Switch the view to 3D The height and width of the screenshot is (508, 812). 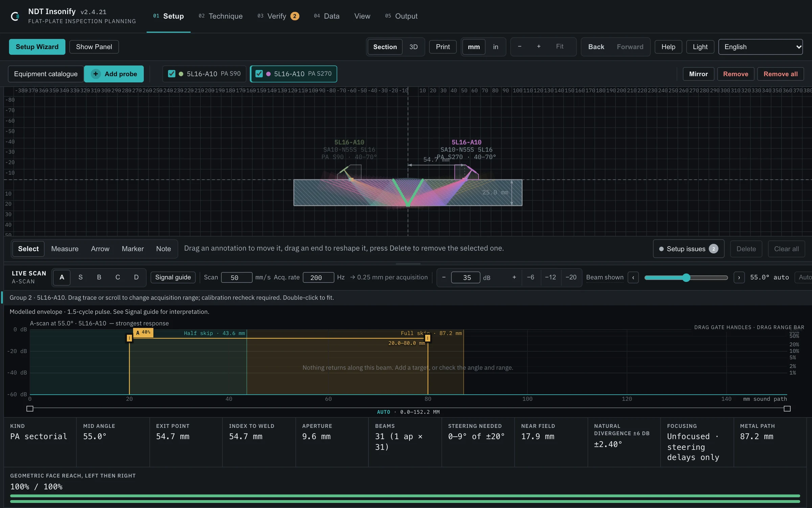tap(413, 47)
